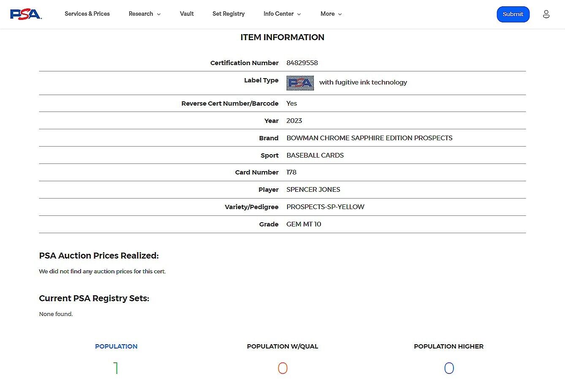Click 'PSA Auction Prices Realized:' heading
This screenshot has height=392, width=565.
tap(99, 256)
